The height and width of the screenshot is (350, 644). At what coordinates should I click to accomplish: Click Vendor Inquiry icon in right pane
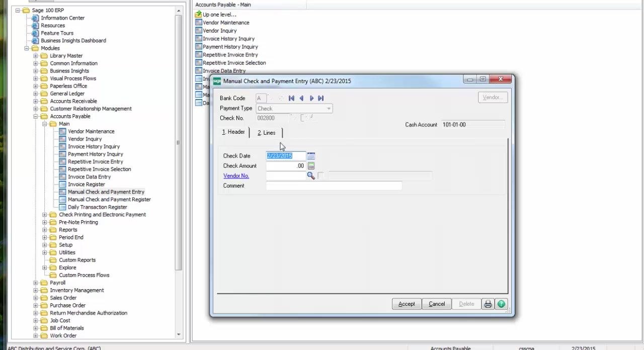[x=198, y=31]
